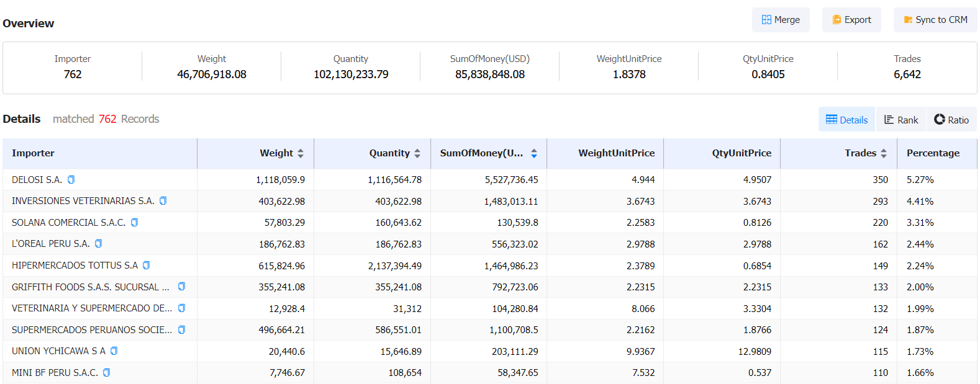Copy HIPERMERCADOS TOTTUS S.A name icon
Screen dimensions: 980x384
point(146,266)
